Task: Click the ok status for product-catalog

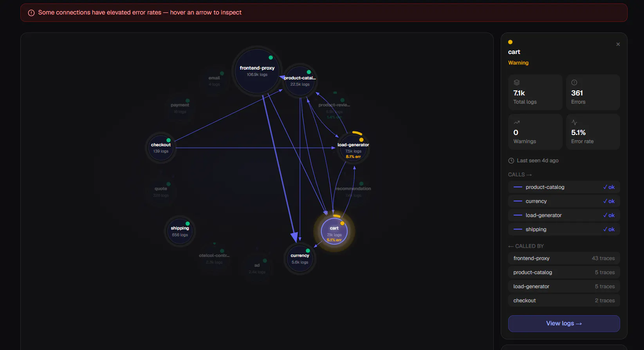Action: click(x=609, y=187)
